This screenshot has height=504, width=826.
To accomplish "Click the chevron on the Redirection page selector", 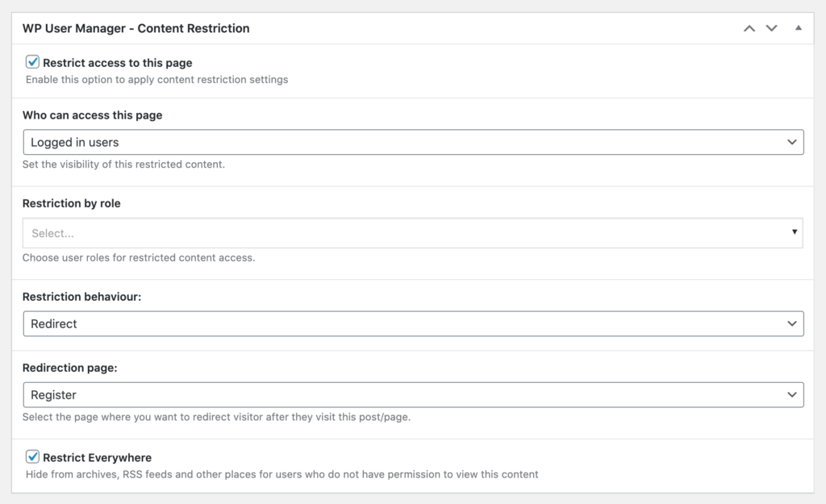I will click(793, 394).
